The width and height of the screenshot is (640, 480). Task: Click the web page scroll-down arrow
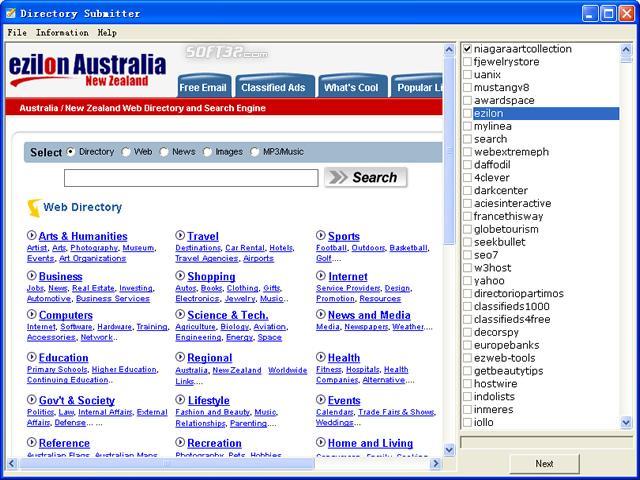pos(449,450)
